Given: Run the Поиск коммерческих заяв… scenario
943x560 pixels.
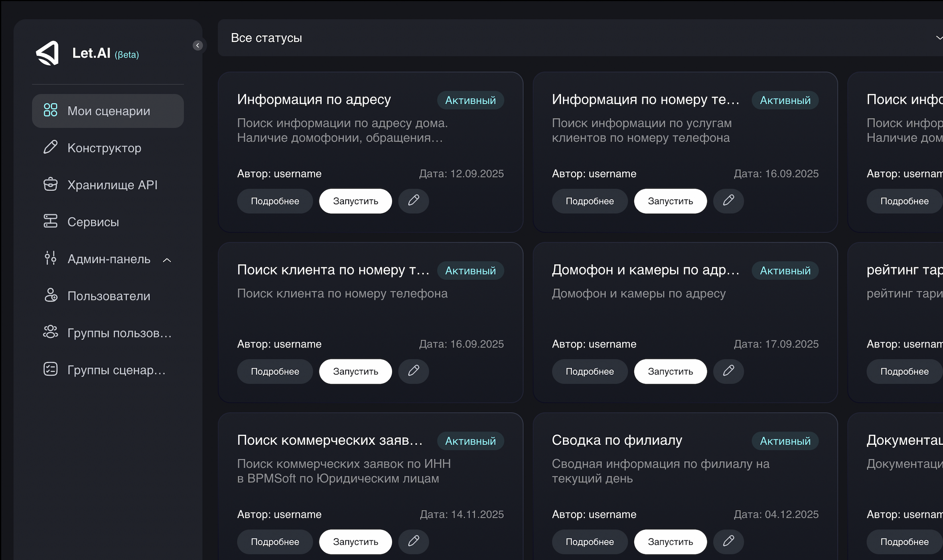Looking at the screenshot, I should click(x=355, y=542).
